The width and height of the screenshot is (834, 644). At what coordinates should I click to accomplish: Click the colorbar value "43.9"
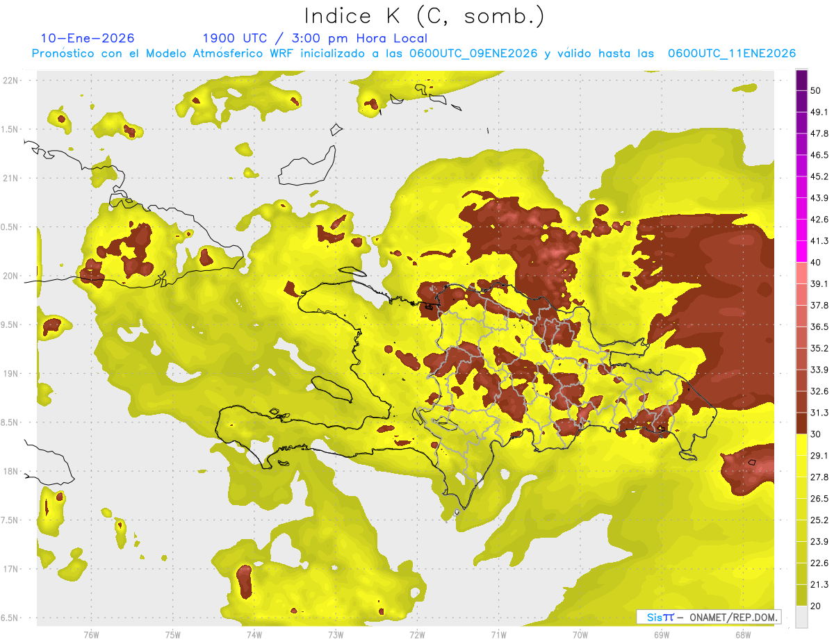click(x=819, y=198)
